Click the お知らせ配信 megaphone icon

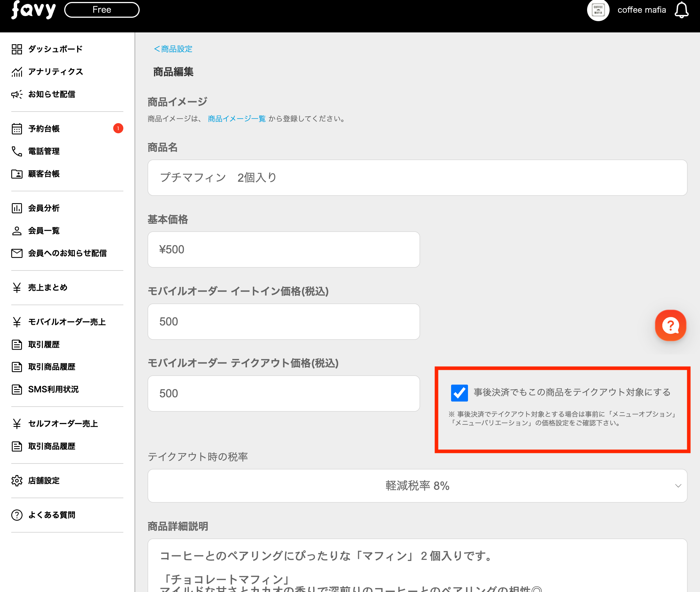17,94
